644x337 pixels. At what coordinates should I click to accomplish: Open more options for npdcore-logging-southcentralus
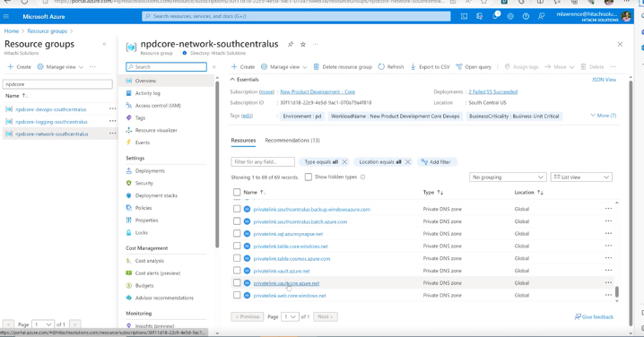click(x=112, y=122)
